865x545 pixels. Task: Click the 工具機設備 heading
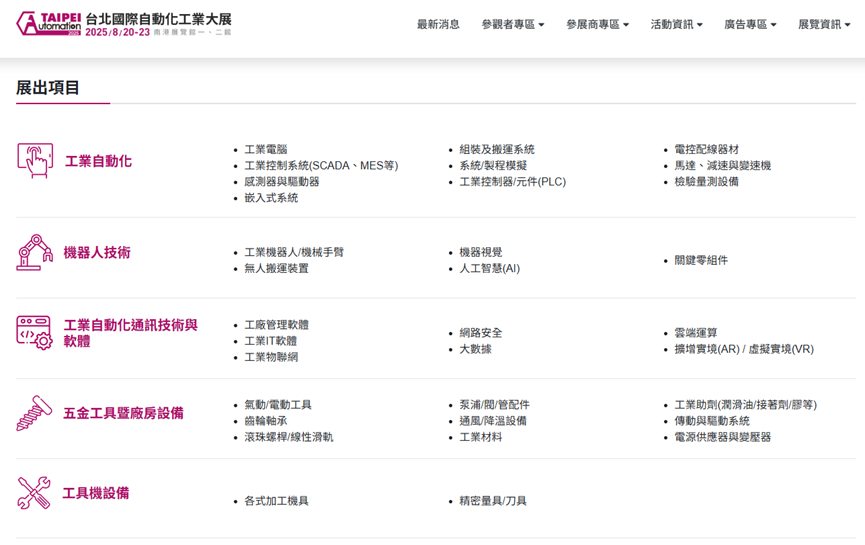coord(96,493)
